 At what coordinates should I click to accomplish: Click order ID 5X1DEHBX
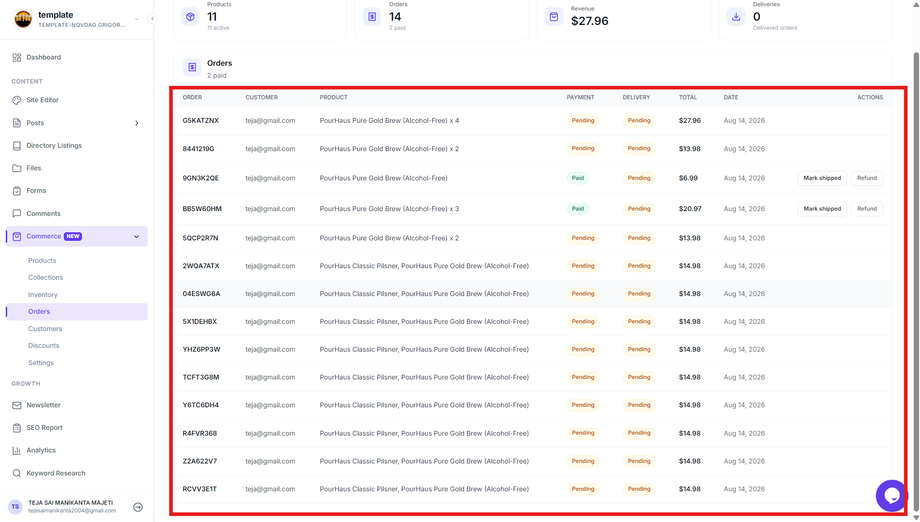coord(199,322)
